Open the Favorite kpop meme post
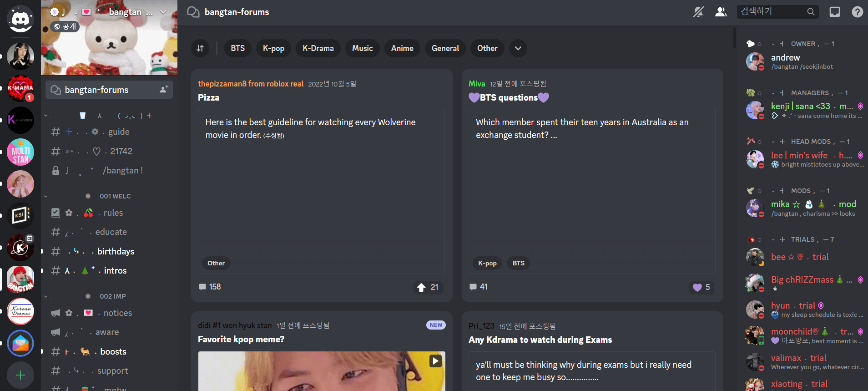868x391 pixels. (x=241, y=339)
